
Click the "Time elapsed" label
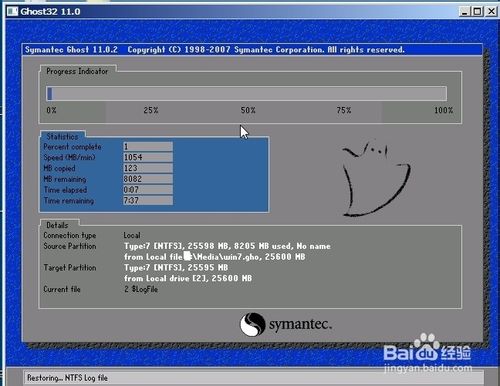coord(65,190)
